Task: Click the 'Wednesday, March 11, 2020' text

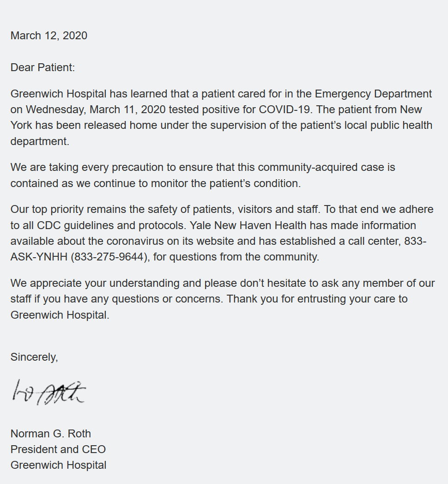Action: (96, 109)
